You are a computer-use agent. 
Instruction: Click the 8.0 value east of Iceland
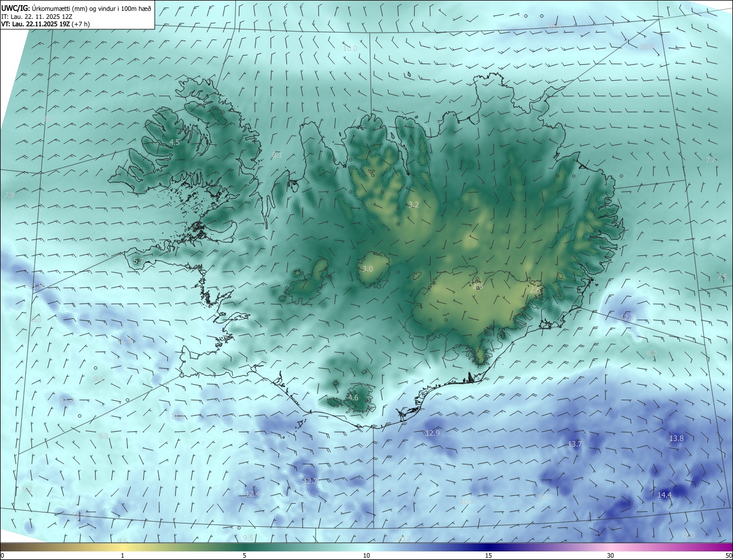pyautogui.click(x=652, y=354)
